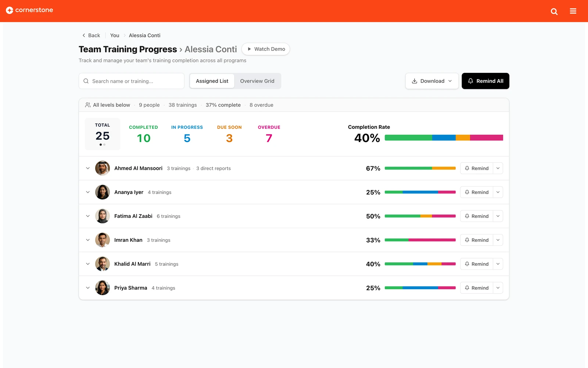
Task: Play the Watch Demo video
Action: coord(266,49)
